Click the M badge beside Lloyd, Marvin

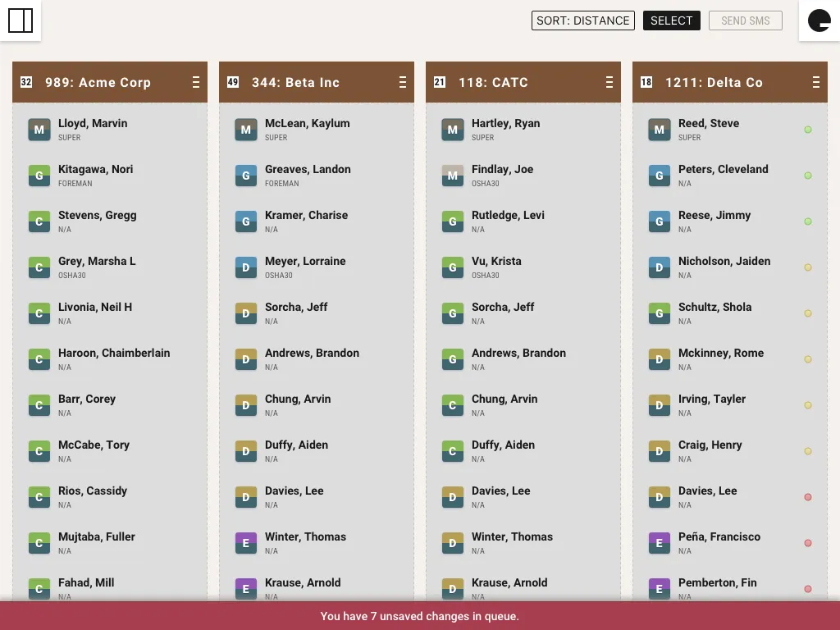click(x=39, y=130)
